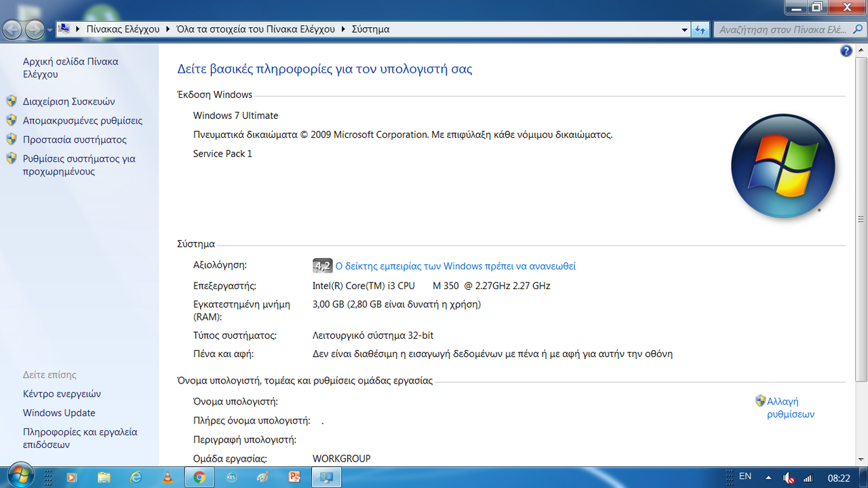Click the Forward navigation arrow
868x488 pixels.
[35, 29]
